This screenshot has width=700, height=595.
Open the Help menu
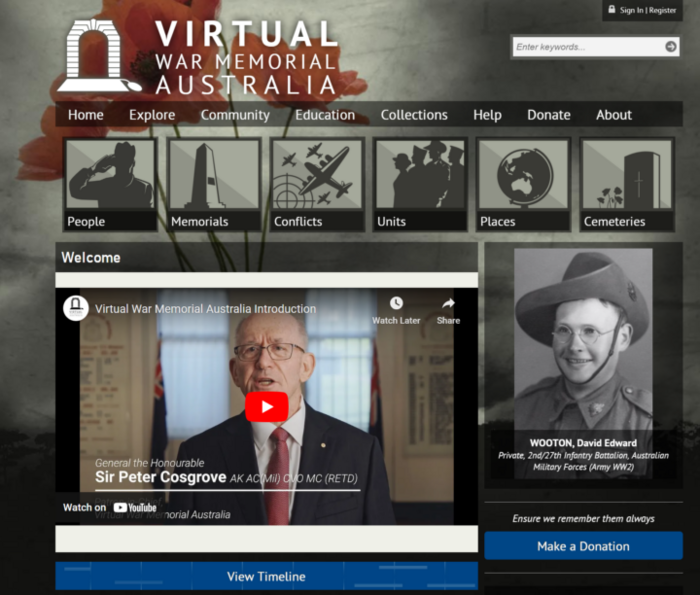click(x=488, y=115)
